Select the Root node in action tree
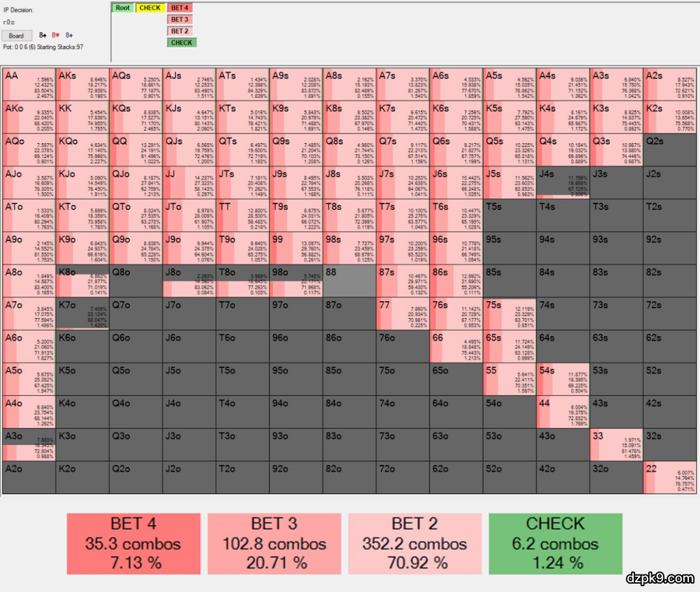This screenshot has height=592, width=700. pos(122,8)
